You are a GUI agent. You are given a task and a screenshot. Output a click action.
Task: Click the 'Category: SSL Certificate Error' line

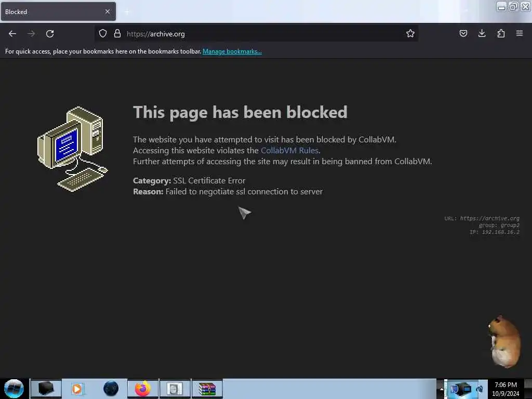tap(189, 180)
